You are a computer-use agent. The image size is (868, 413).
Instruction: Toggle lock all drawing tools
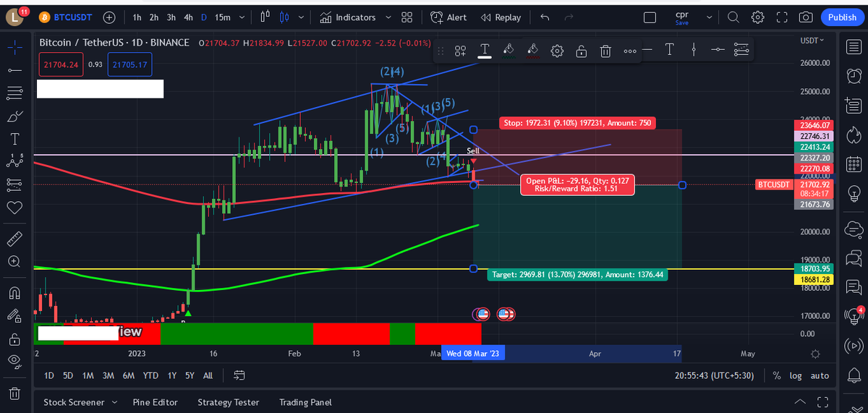coord(14,339)
